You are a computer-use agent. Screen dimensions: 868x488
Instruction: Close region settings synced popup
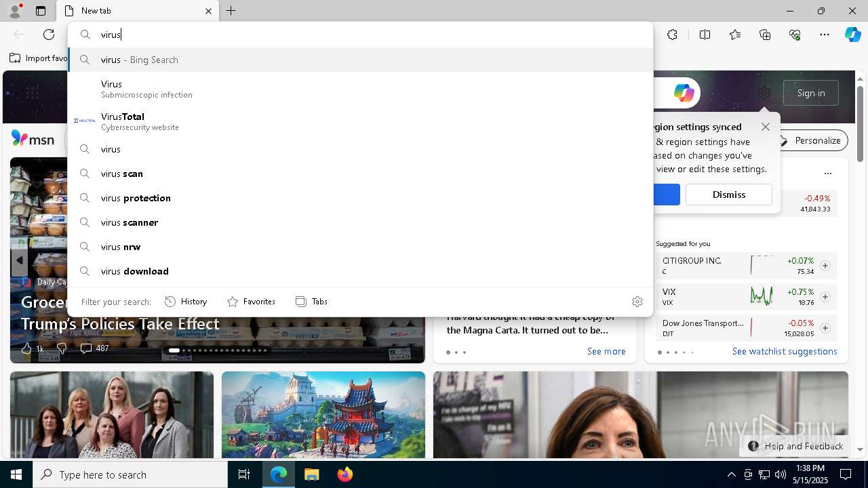[x=766, y=127]
